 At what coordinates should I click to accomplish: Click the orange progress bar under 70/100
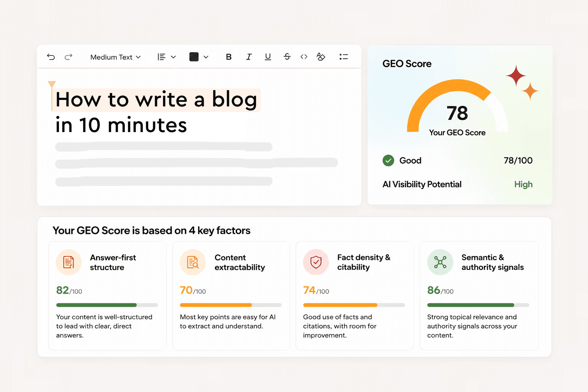231,305
